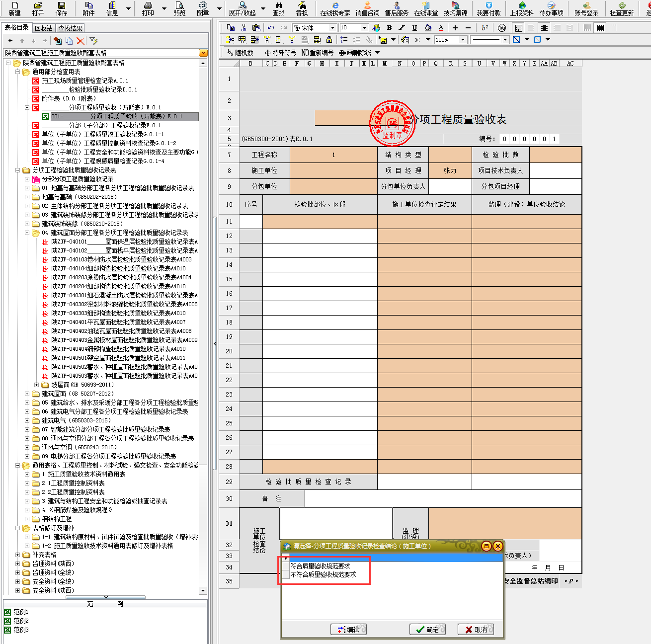Open the font name 宋体 dropdown
Image resolution: width=651 pixels, height=644 pixels.
(332, 28)
